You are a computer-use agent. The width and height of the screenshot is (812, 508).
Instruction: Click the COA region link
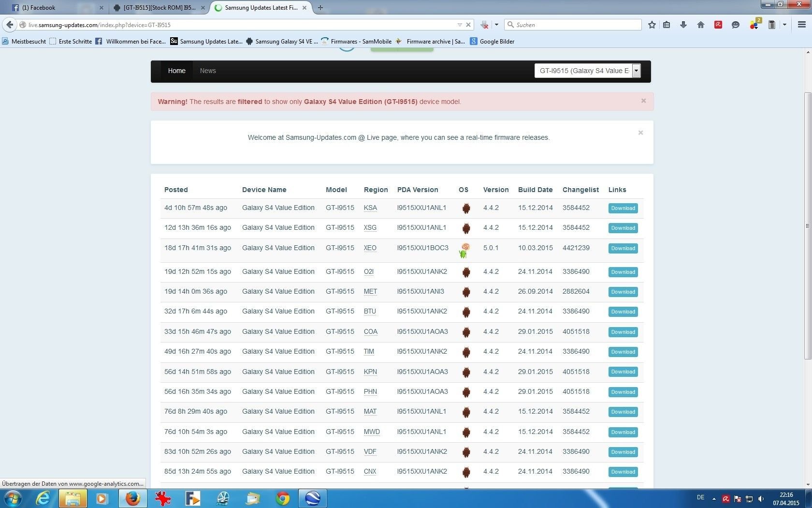click(x=371, y=332)
